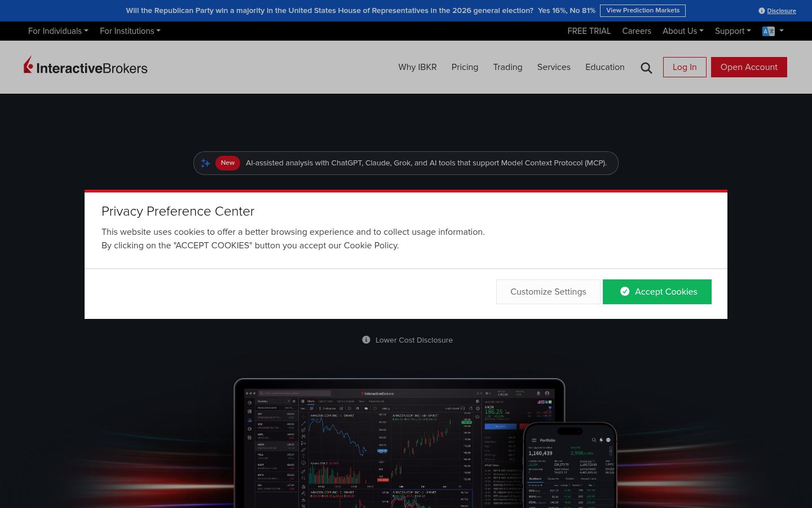Open the Lower Cost Disclosure link

414,340
